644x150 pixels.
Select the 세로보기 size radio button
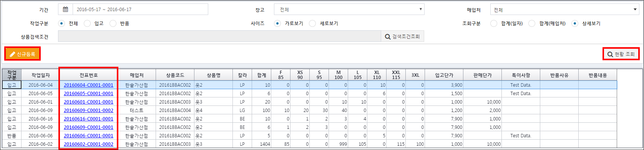pyautogui.click(x=312, y=23)
